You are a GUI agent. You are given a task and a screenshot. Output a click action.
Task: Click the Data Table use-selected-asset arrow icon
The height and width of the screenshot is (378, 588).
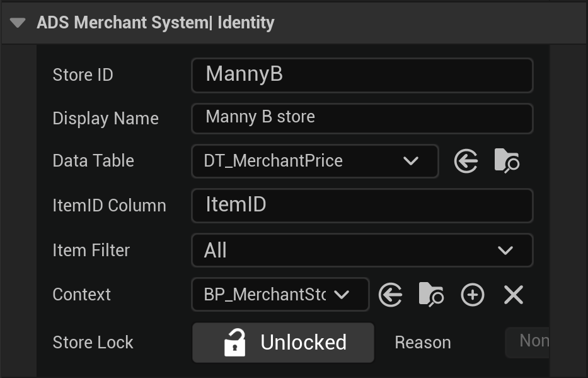click(x=466, y=161)
